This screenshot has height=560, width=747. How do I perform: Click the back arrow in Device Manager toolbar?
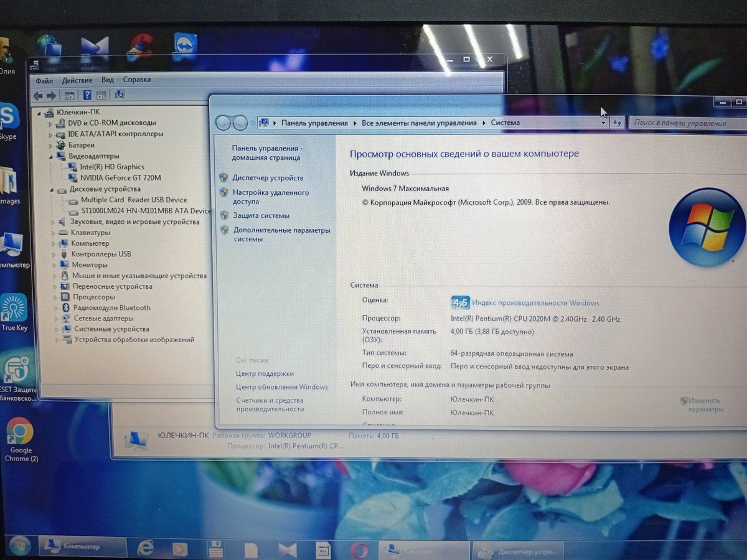tap(38, 95)
